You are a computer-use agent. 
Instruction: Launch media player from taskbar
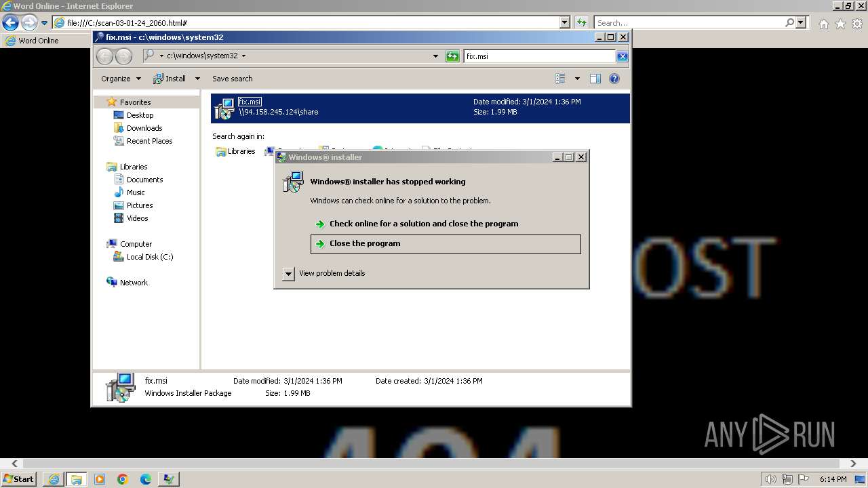tap(100, 479)
